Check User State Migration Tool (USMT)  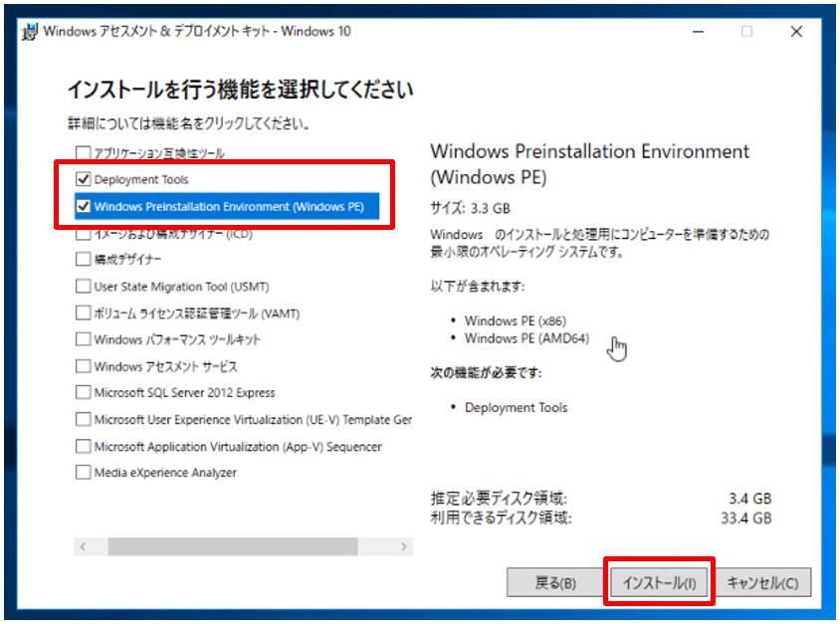click(83, 286)
